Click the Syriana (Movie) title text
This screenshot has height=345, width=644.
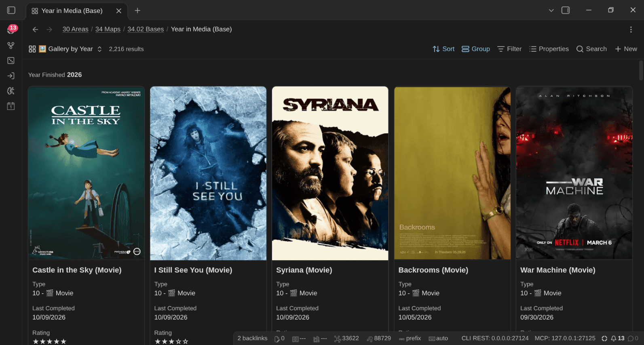[304, 270]
